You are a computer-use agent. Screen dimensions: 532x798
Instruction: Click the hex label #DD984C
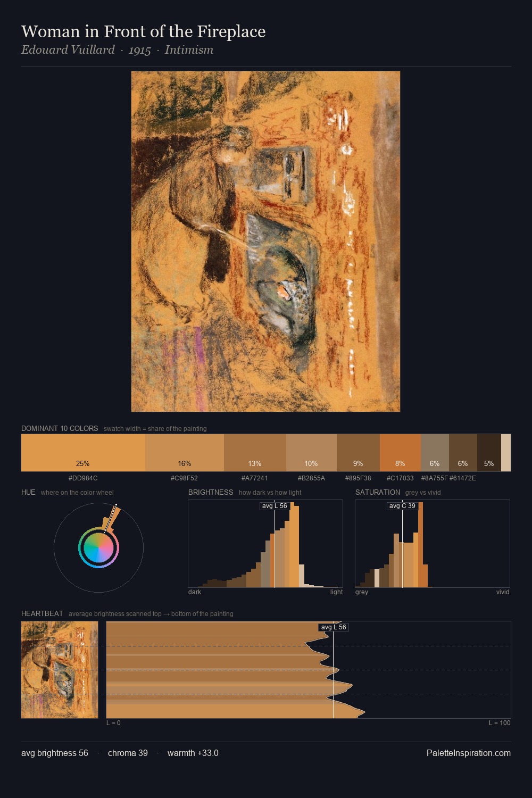(x=83, y=478)
